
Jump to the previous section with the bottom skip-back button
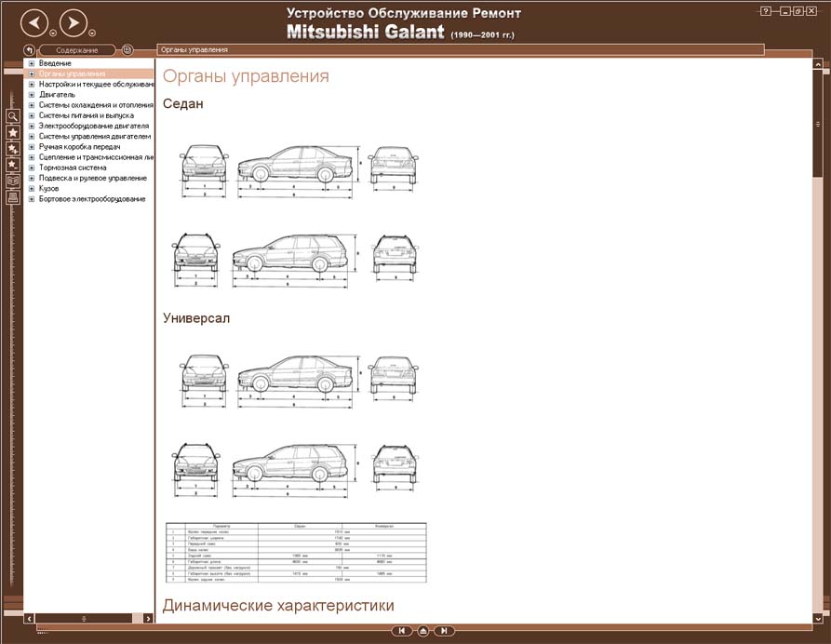402,631
